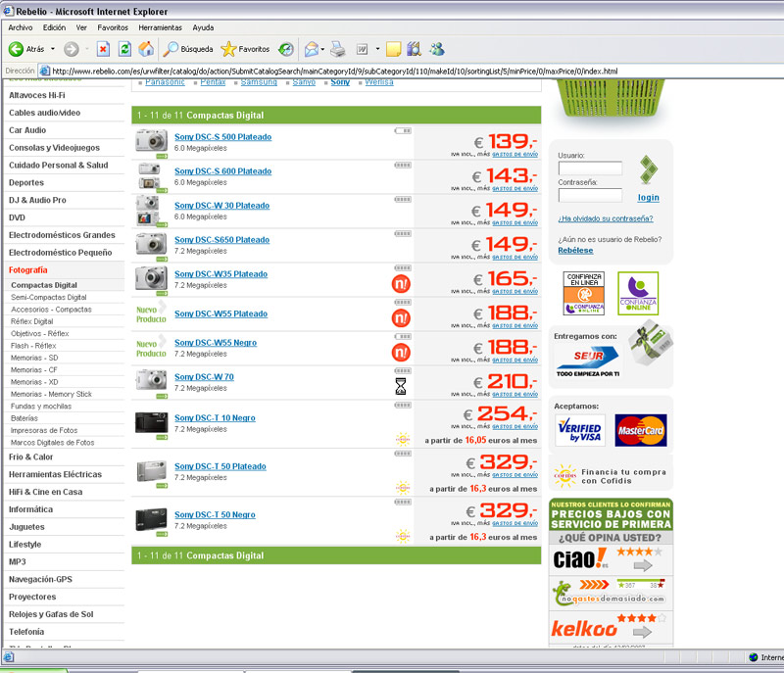Open Navegación-GPS category
This screenshot has height=673, width=784.
pyautogui.click(x=40, y=579)
